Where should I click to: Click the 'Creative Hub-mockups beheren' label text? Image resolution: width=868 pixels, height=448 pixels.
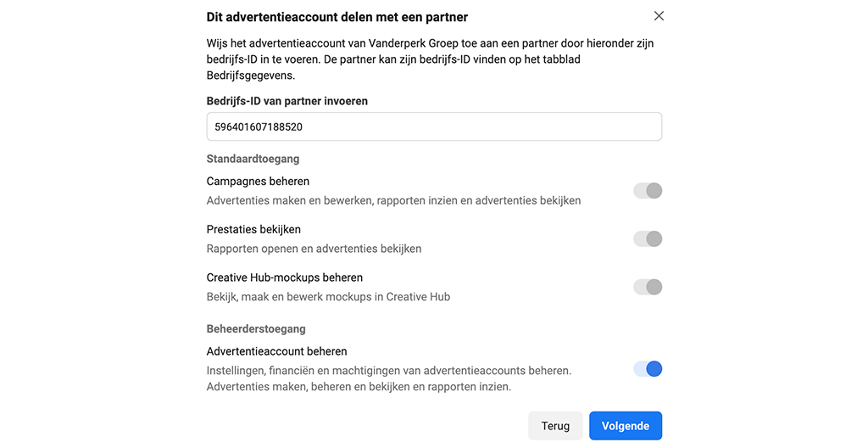click(284, 277)
